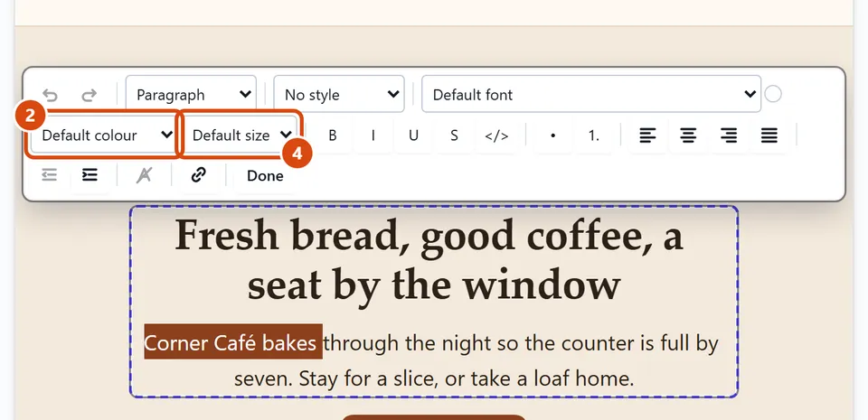Open the Default font dropdown

pyautogui.click(x=591, y=95)
